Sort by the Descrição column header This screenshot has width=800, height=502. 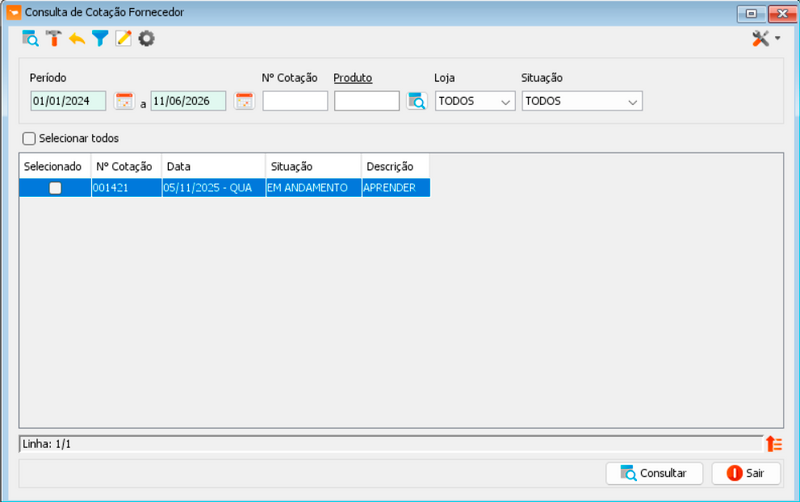(x=395, y=166)
